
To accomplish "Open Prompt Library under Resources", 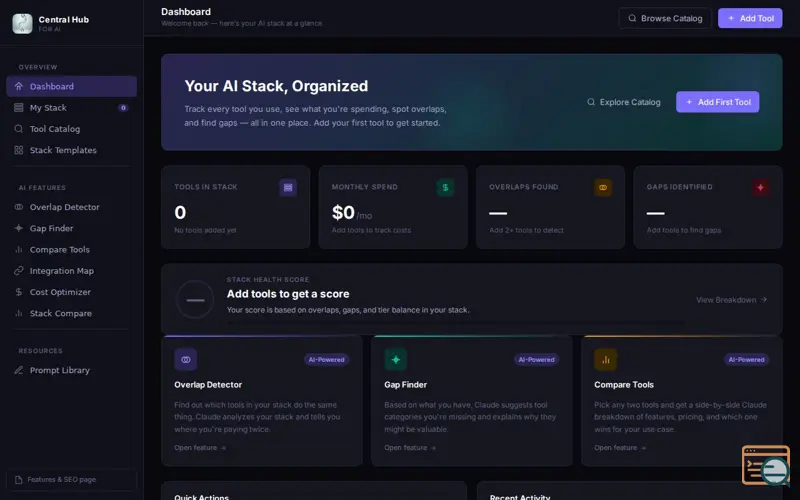I will pos(71,370).
